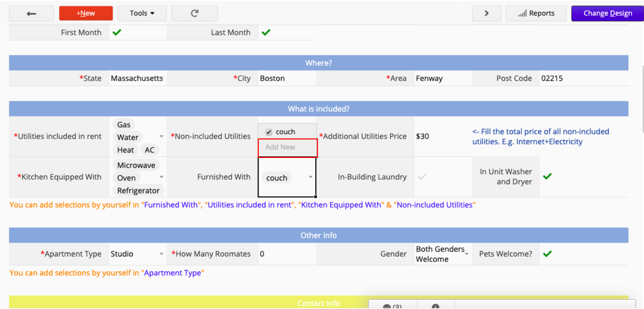Click the Change Design button

tap(607, 13)
